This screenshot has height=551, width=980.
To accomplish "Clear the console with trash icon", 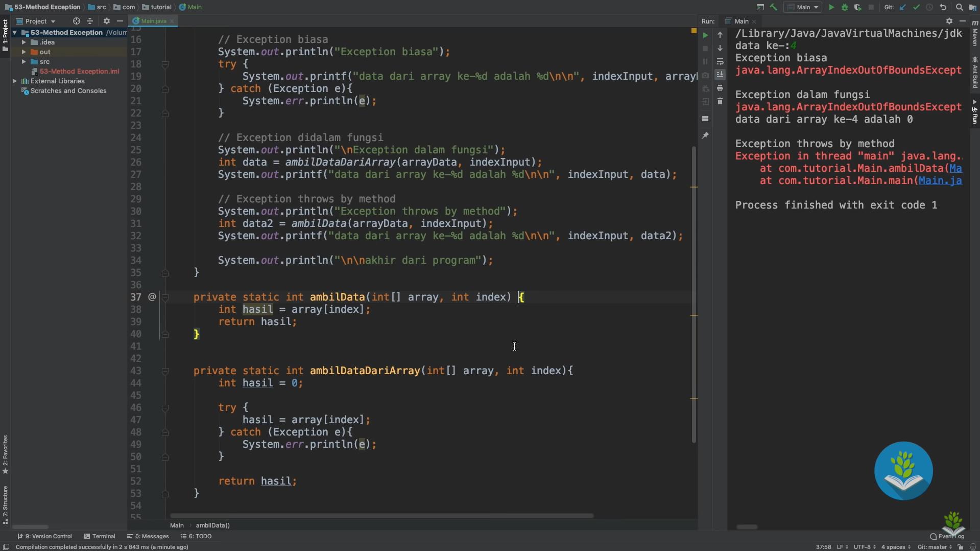I will 720,101.
